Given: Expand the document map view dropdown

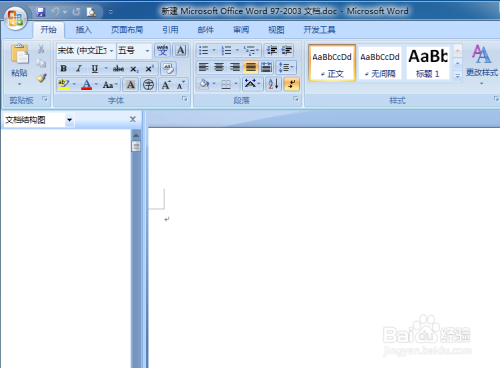Looking at the screenshot, I should click(69, 120).
